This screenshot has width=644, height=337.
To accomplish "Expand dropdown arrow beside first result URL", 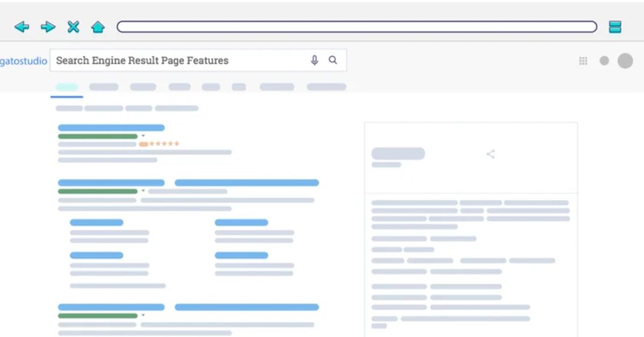I will click(143, 136).
